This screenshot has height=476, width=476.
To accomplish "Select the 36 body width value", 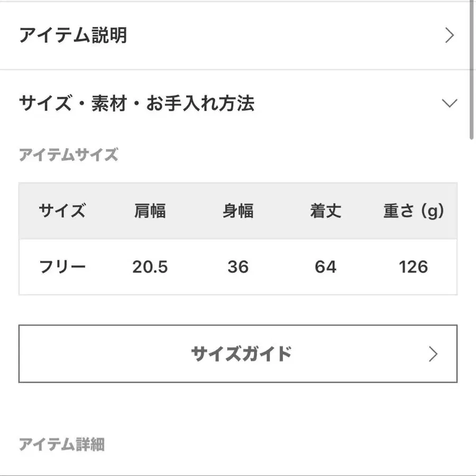I will [238, 267].
